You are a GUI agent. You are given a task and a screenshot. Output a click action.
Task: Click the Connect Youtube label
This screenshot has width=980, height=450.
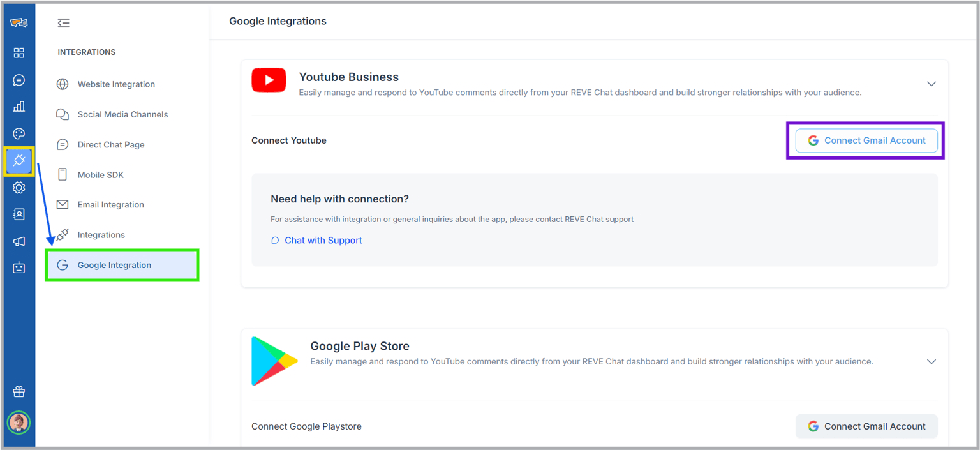[x=289, y=140]
